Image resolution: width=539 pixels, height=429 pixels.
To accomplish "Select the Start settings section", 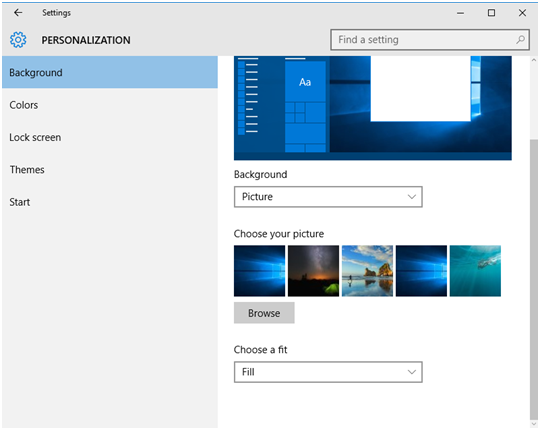I will [110, 202].
